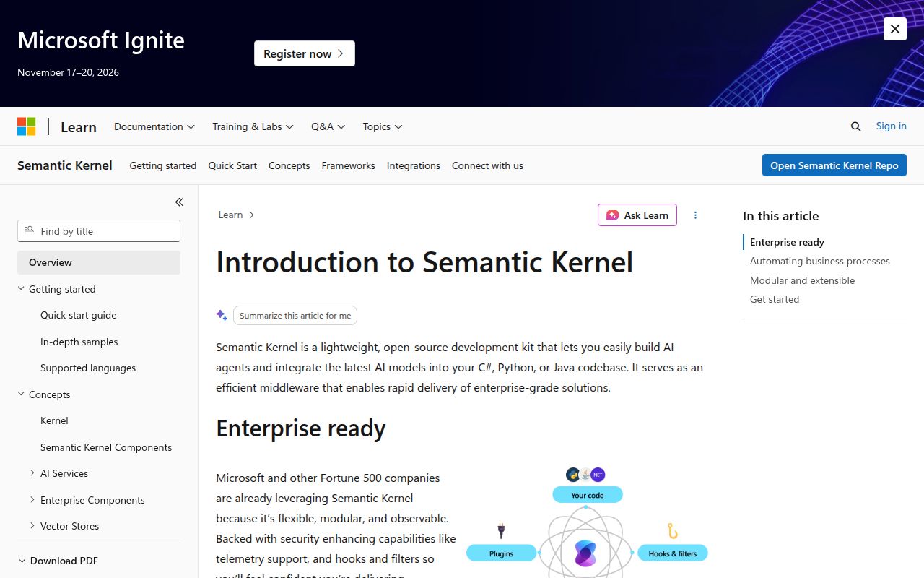924x578 pixels.
Task: Open the more actions vertical dots menu
Action: tap(696, 215)
